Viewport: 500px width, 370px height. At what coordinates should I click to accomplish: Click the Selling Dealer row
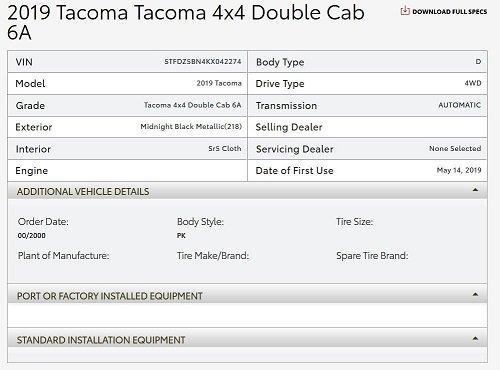(x=367, y=127)
